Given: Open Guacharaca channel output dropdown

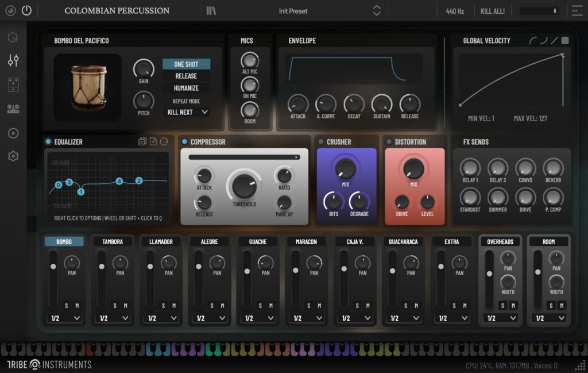Looking at the screenshot, I should point(404,318).
